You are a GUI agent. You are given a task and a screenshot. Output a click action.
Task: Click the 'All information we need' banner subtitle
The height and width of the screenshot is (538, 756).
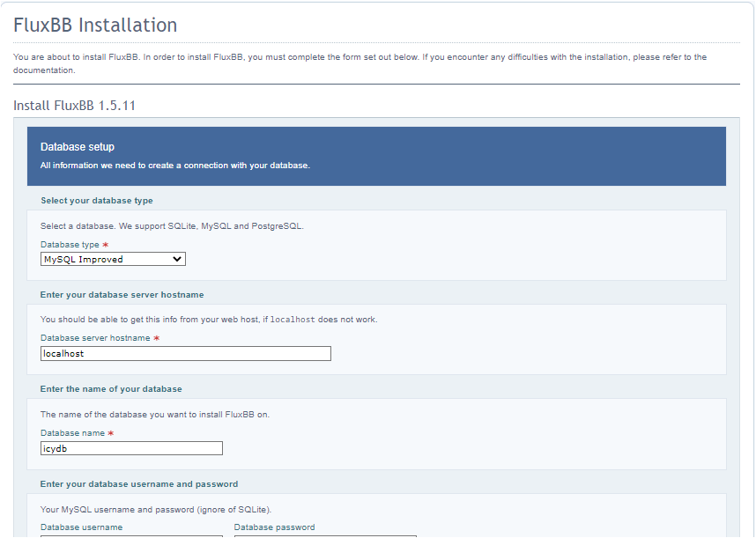(175, 166)
